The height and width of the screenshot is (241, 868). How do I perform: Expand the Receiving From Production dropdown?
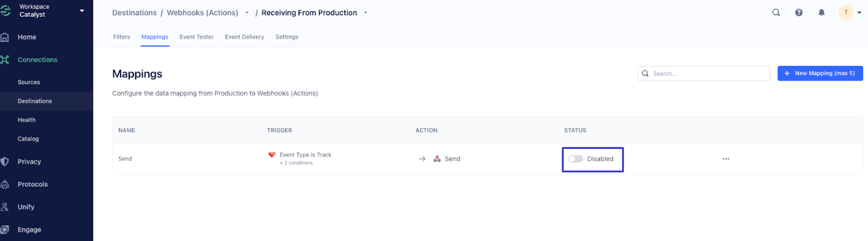click(366, 13)
